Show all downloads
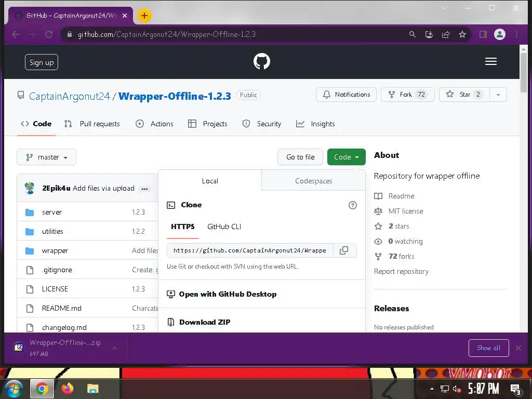Viewport: 532px width, 399px height. (x=488, y=348)
